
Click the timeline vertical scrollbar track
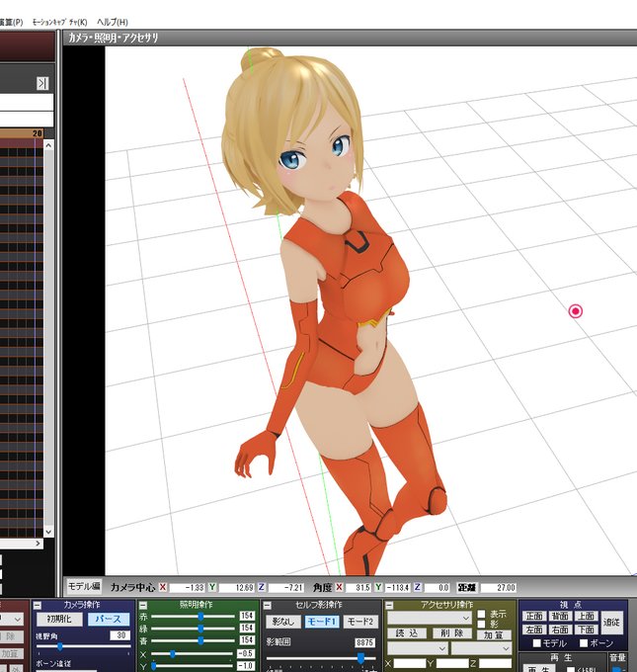click(48, 338)
